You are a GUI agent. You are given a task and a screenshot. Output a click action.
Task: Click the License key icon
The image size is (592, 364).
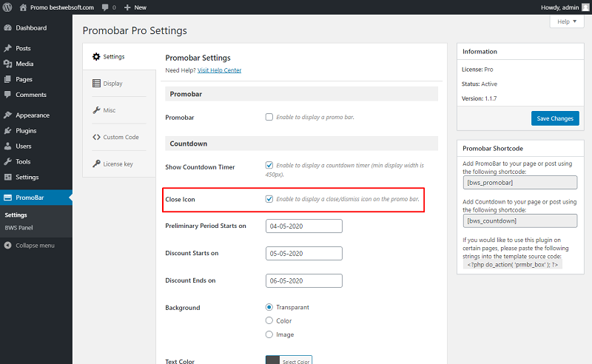coord(96,164)
